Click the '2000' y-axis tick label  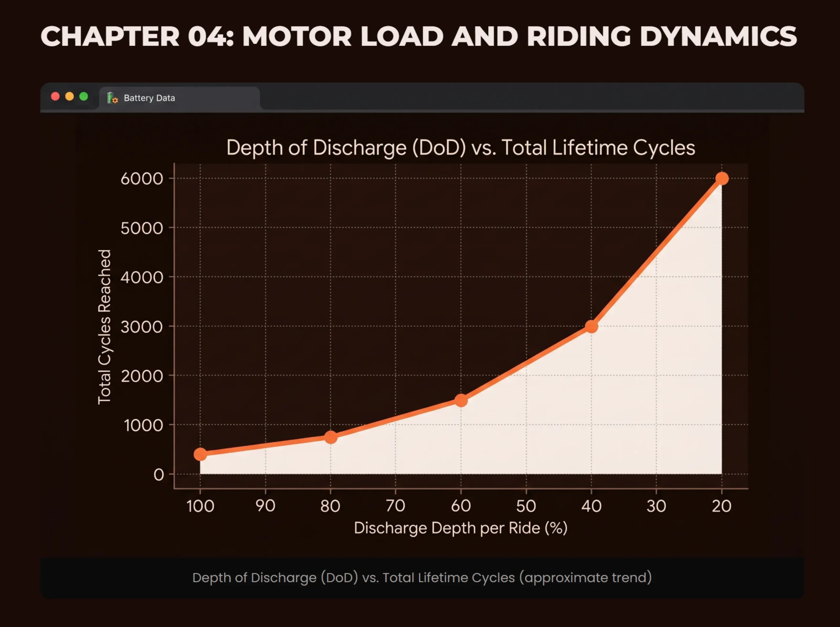[x=142, y=376]
